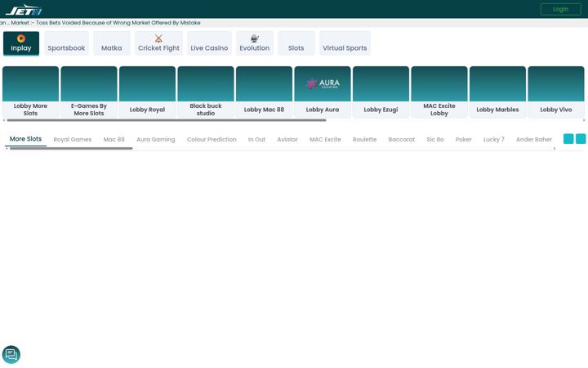The height and width of the screenshot is (368, 588).
Task: Select the Aura Gaming category
Action: tap(156, 139)
